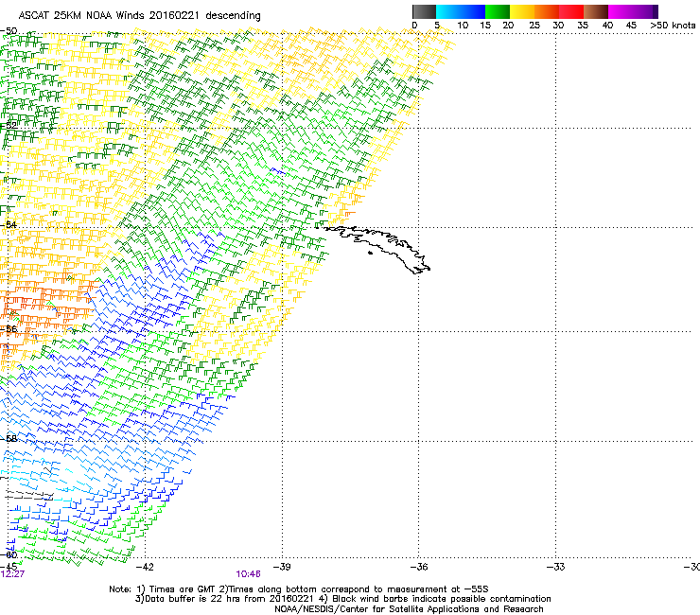Click the 'NOAA/NESDIS/Center for Satellite Applications and Research' credit
700x615 pixels.
click(x=409, y=609)
